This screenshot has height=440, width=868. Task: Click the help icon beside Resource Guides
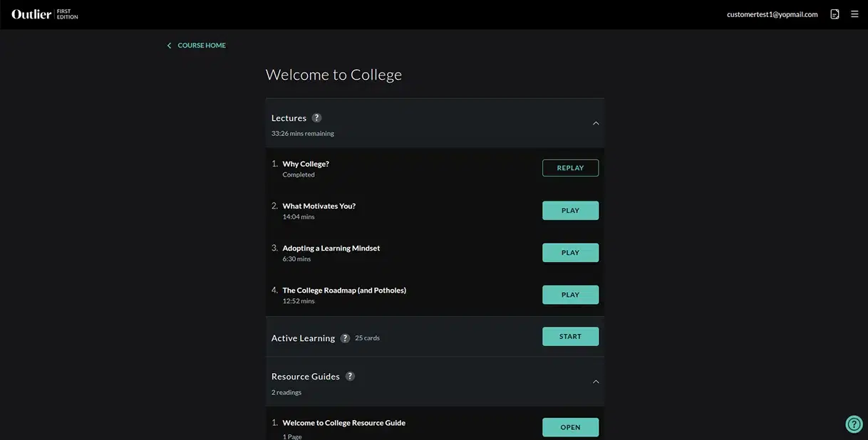tap(350, 376)
